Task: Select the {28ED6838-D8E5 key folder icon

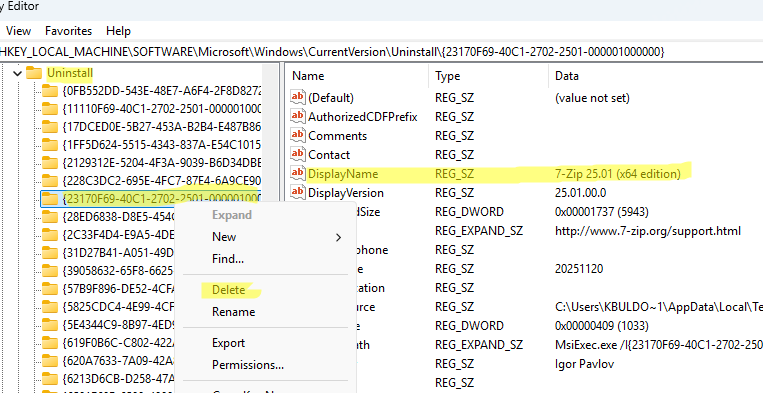Action: [x=50, y=216]
